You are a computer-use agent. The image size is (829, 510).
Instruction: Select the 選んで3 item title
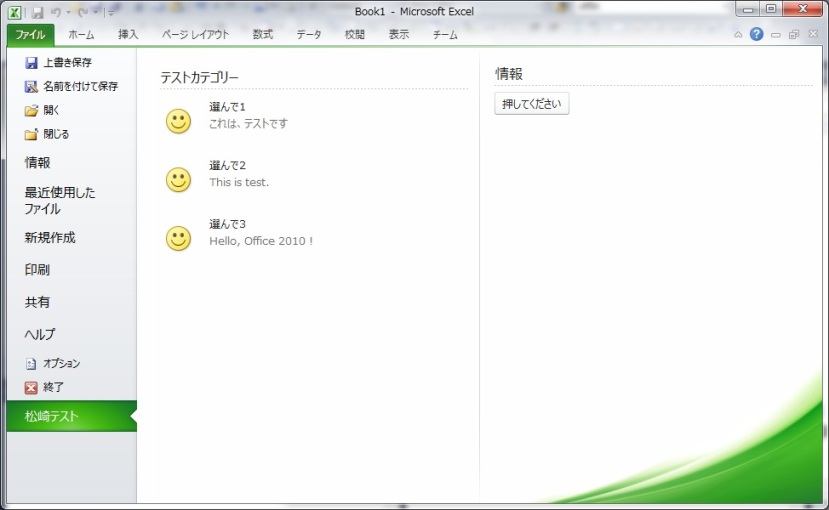pos(227,224)
